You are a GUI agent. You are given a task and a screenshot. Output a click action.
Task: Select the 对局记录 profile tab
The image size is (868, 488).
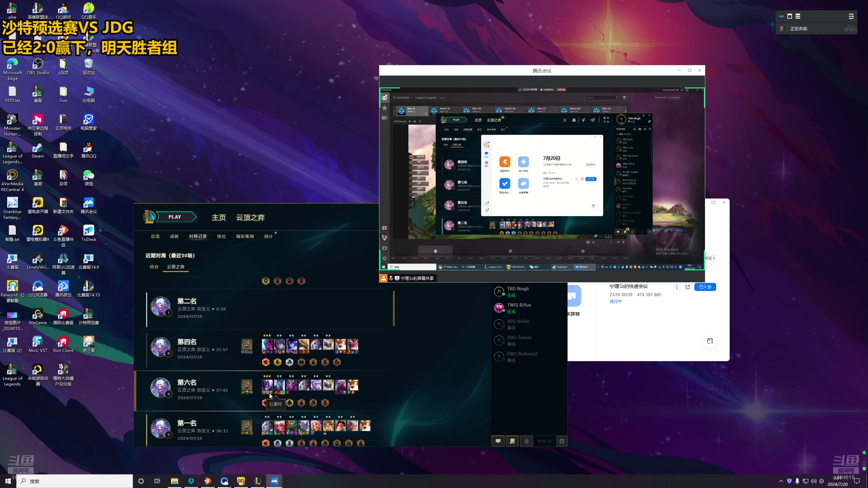198,236
